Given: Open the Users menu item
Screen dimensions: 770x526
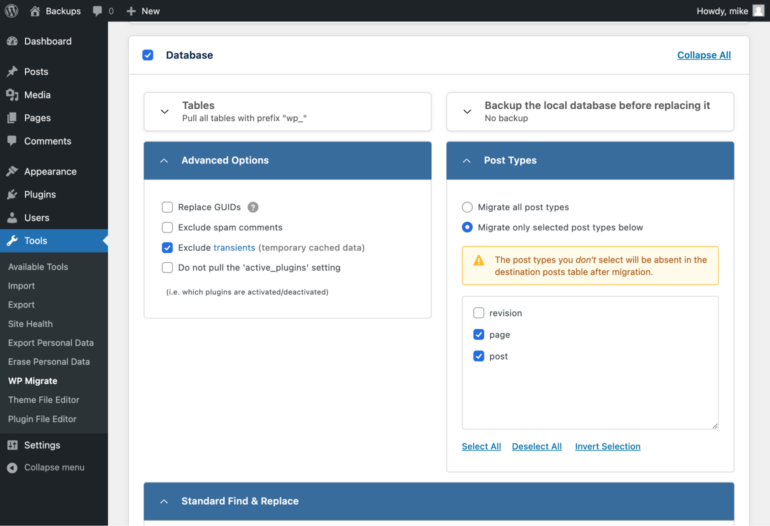Looking at the screenshot, I should click(x=37, y=218).
